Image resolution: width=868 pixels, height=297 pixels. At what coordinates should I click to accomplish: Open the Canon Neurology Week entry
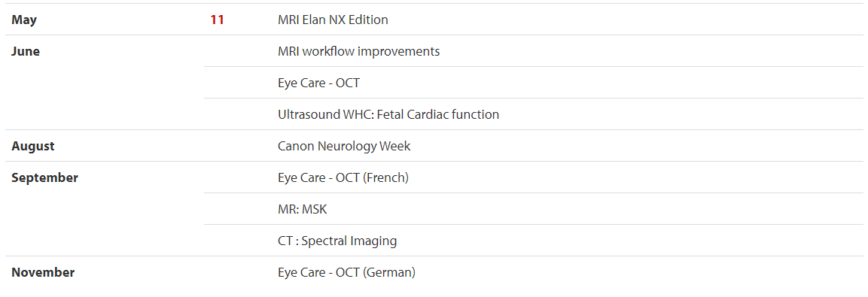pos(344,146)
